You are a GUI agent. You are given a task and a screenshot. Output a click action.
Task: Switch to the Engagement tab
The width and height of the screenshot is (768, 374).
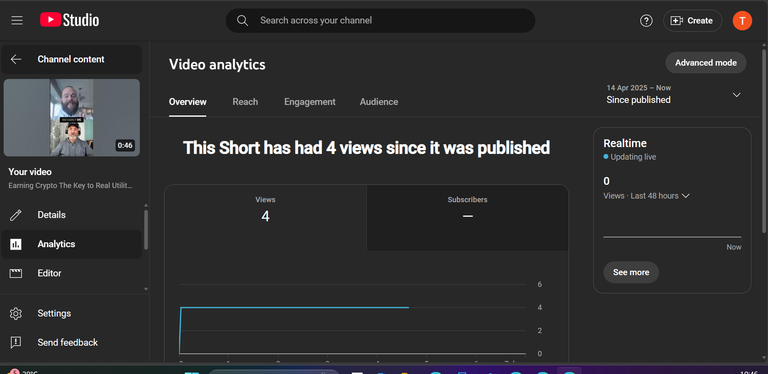click(x=310, y=102)
